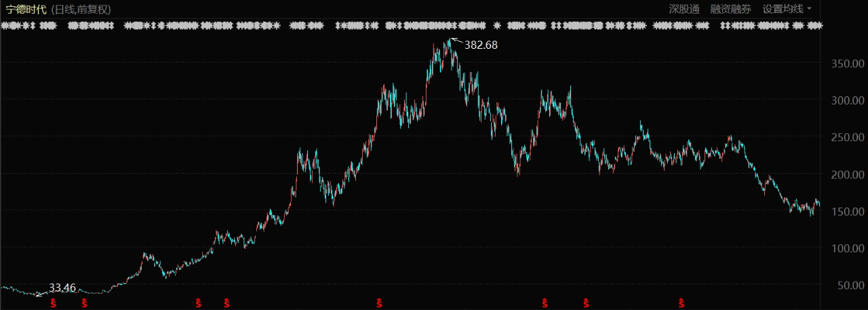
Task: Open the 设置均线 dropdown
Action: coord(787,9)
